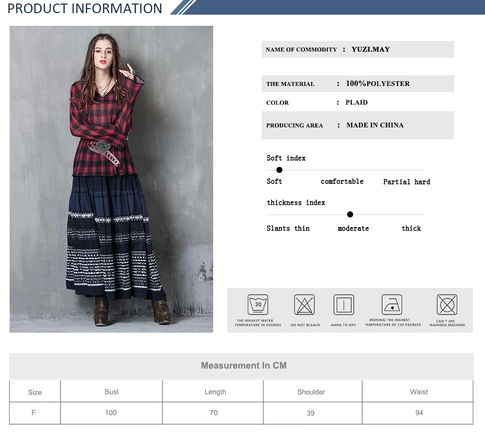Click the 30 degree wash temperature icon
The height and width of the screenshot is (448, 485).
coord(258,304)
